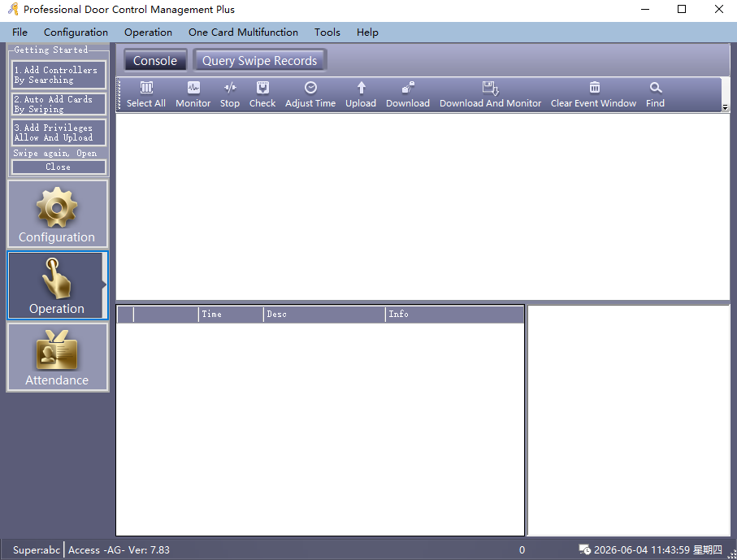Open the One Card Multifunction menu

coord(243,32)
